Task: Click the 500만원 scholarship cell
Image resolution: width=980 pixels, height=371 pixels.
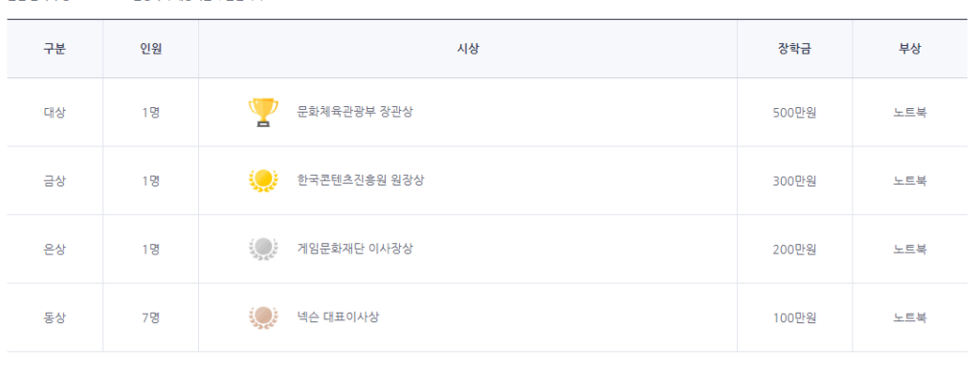Action: (794, 113)
